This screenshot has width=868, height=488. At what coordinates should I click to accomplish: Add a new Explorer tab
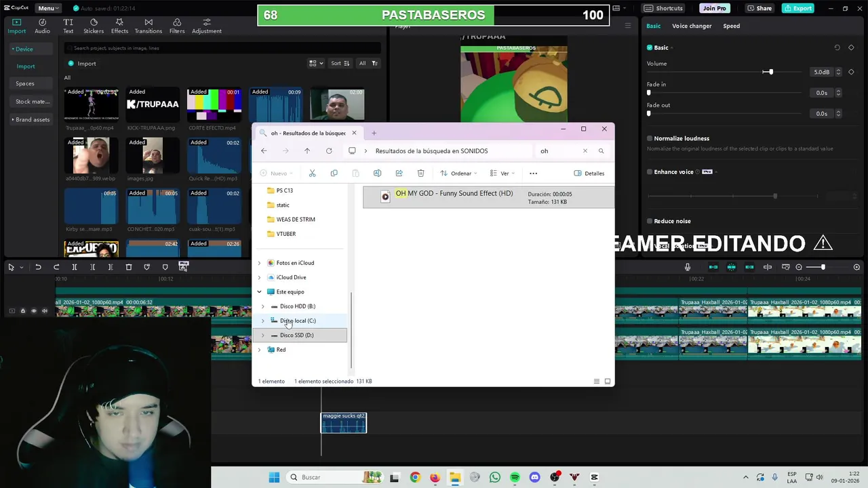[374, 133]
